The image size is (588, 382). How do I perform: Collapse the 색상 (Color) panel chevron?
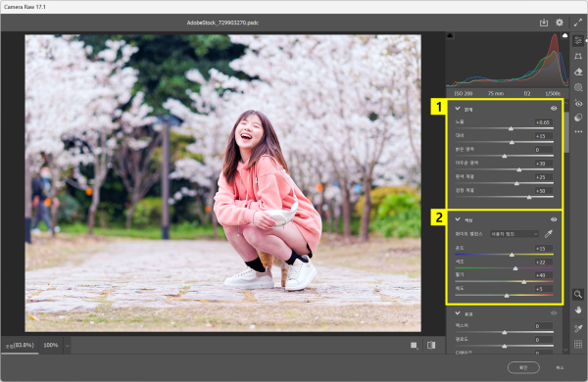point(458,219)
